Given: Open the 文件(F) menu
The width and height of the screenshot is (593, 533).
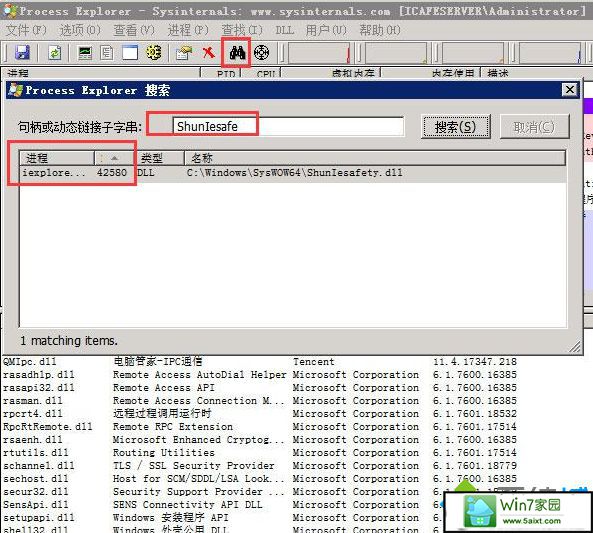Looking at the screenshot, I should pyautogui.click(x=26, y=30).
